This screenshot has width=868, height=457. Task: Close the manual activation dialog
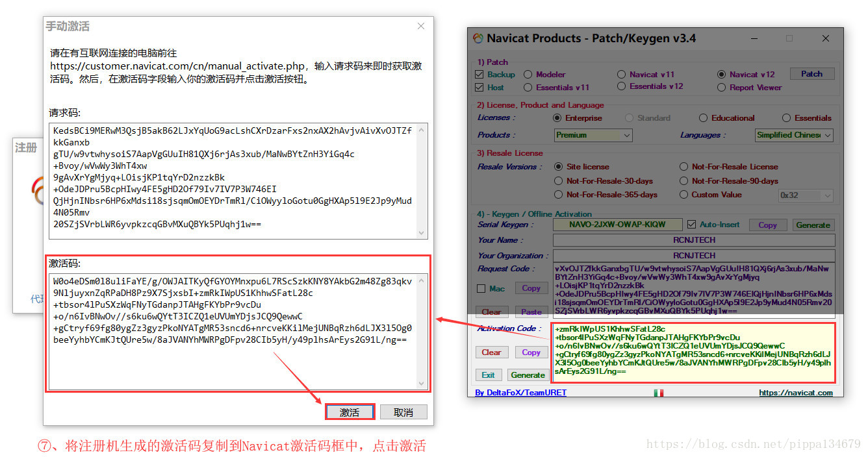coord(421,26)
